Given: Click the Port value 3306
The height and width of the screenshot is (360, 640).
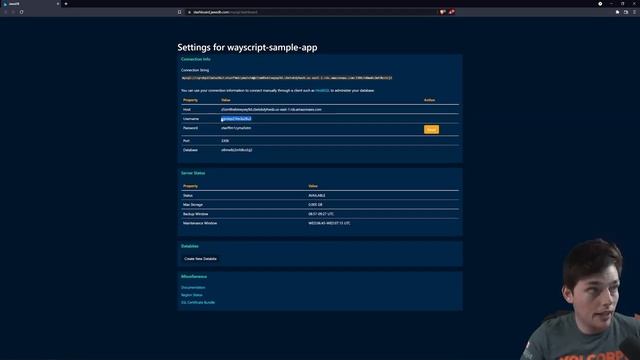Looking at the screenshot, I should 225,141.
